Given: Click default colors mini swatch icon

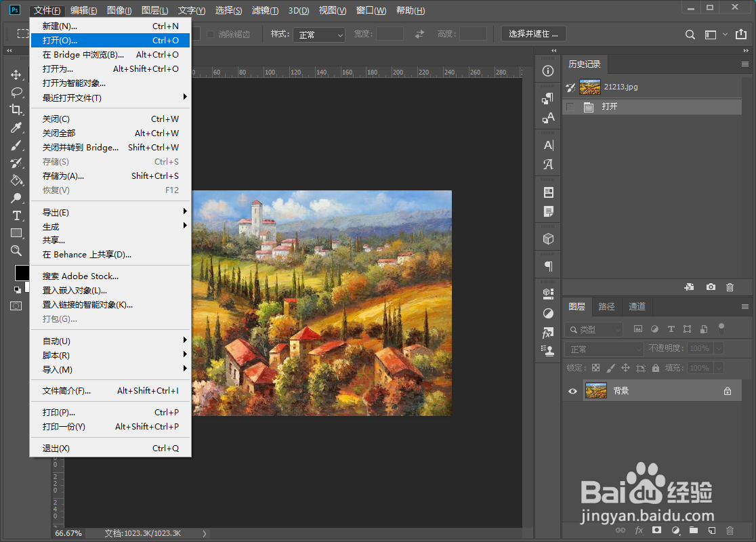Looking at the screenshot, I should click(18, 290).
